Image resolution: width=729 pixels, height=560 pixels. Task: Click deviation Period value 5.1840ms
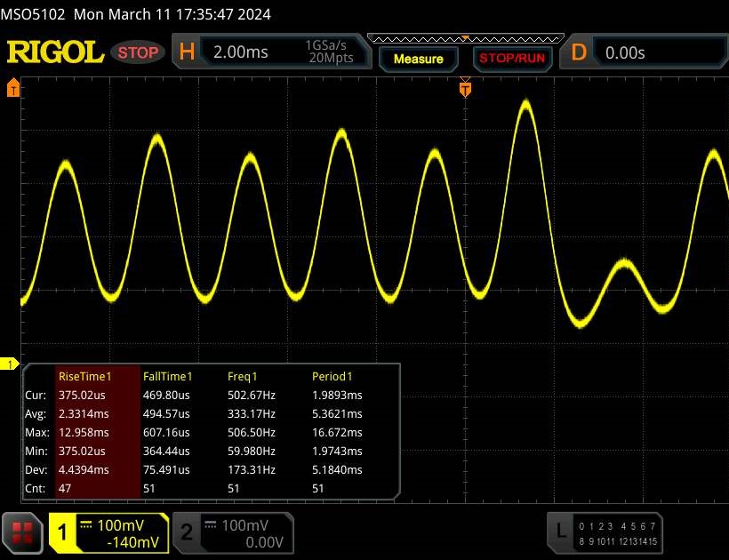pos(337,469)
